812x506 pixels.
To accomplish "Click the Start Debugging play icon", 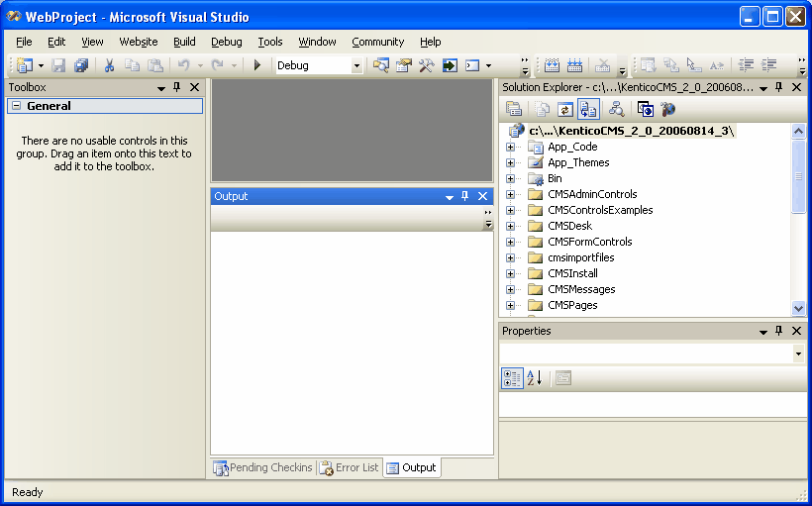I will click(256, 65).
